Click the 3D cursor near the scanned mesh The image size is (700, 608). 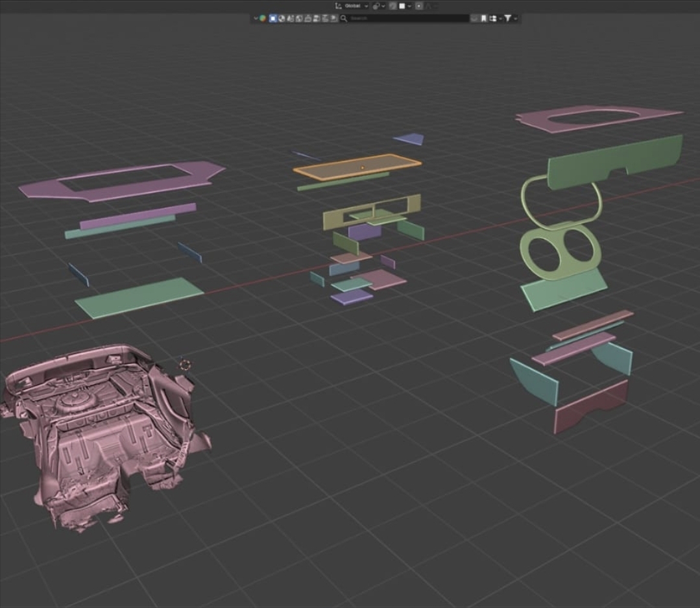click(x=185, y=365)
